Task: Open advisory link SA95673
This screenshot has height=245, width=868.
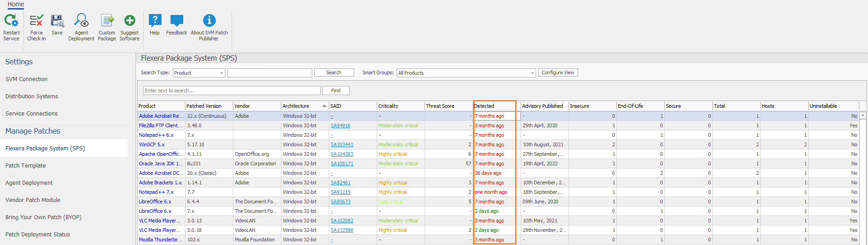Action: pos(341,202)
